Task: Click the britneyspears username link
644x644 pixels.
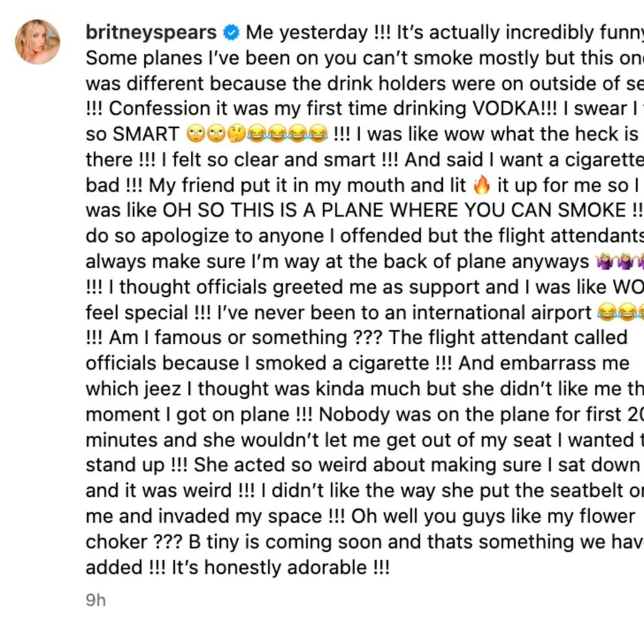Action: pos(151,32)
